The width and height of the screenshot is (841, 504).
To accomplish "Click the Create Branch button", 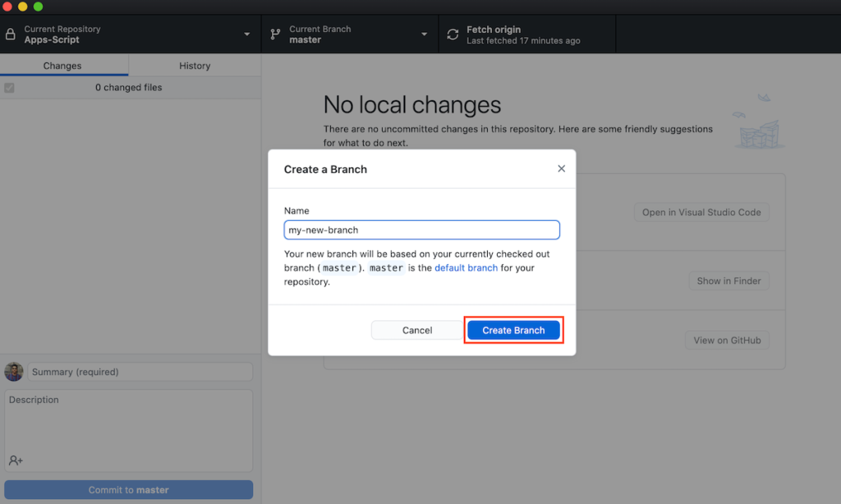I will tap(513, 330).
